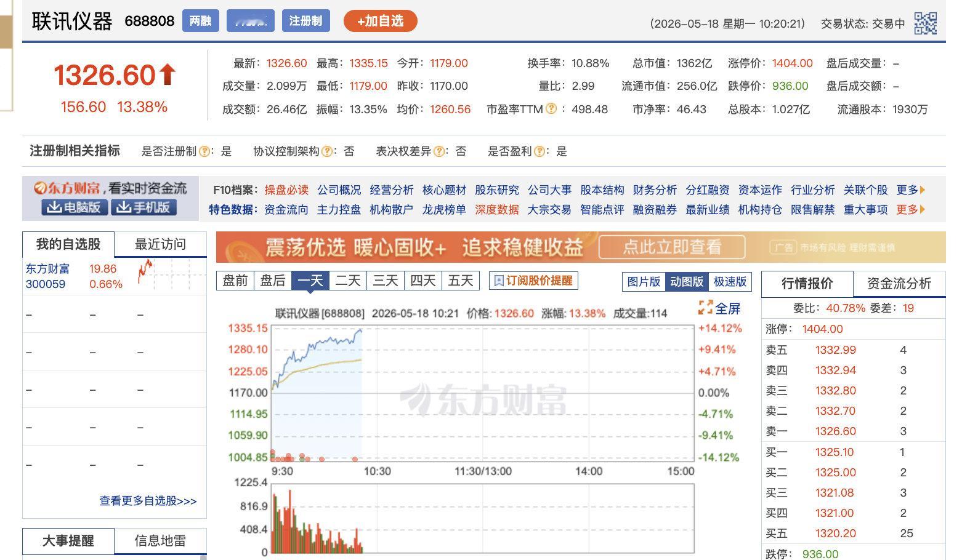Select 卖五 price 1332.99
Image resolution: width=978 pixels, height=560 pixels.
click(x=835, y=350)
